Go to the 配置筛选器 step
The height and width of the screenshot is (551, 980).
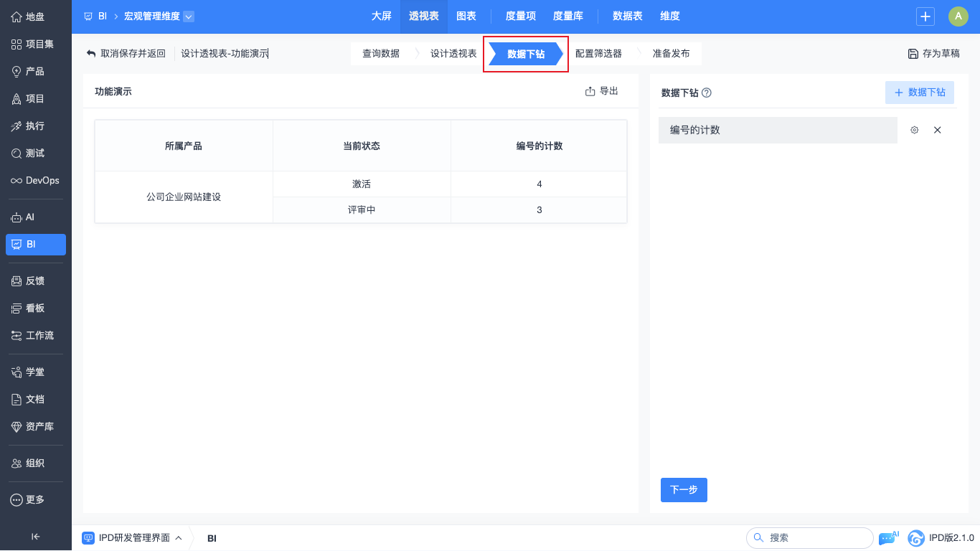(598, 54)
